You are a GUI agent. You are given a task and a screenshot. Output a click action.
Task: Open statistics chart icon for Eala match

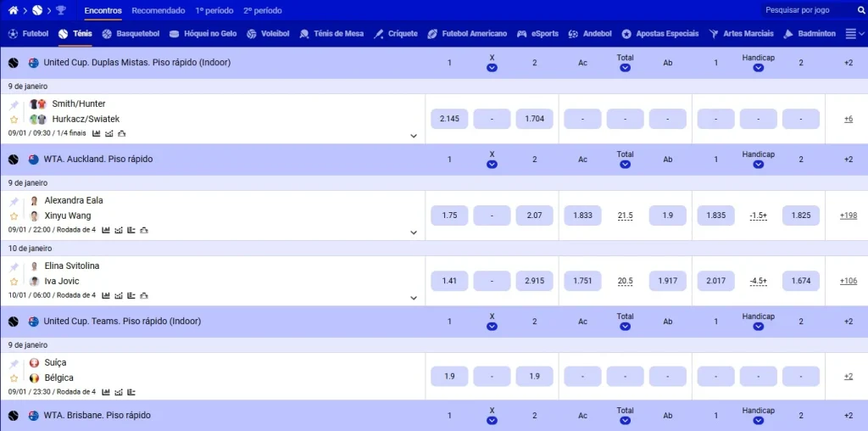(105, 230)
